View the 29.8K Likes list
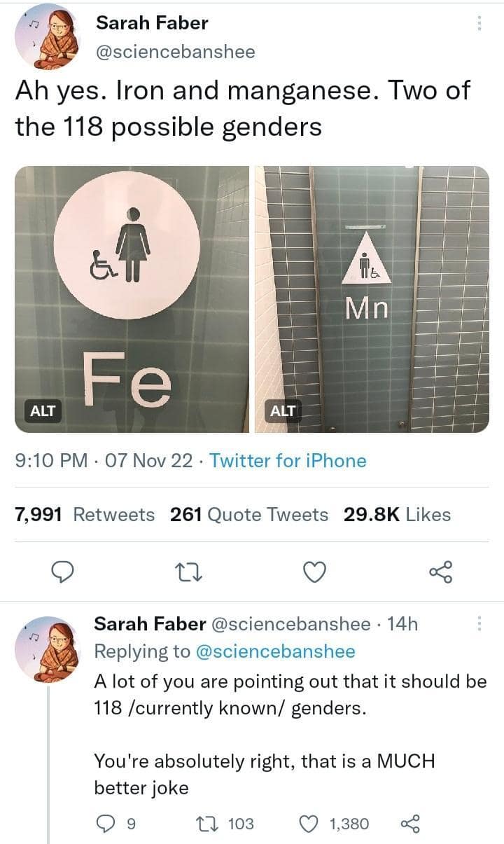The width and height of the screenshot is (504, 844). click(x=397, y=515)
